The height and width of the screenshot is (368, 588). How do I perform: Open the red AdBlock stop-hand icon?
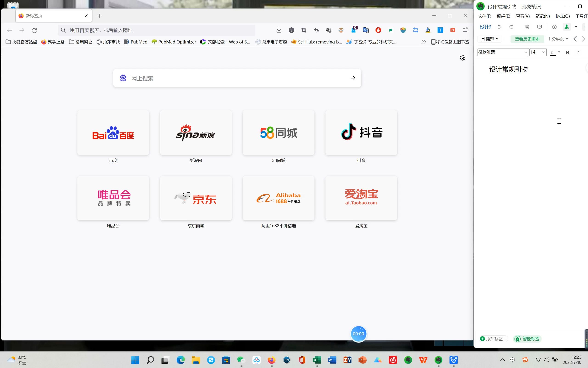tap(378, 30)
